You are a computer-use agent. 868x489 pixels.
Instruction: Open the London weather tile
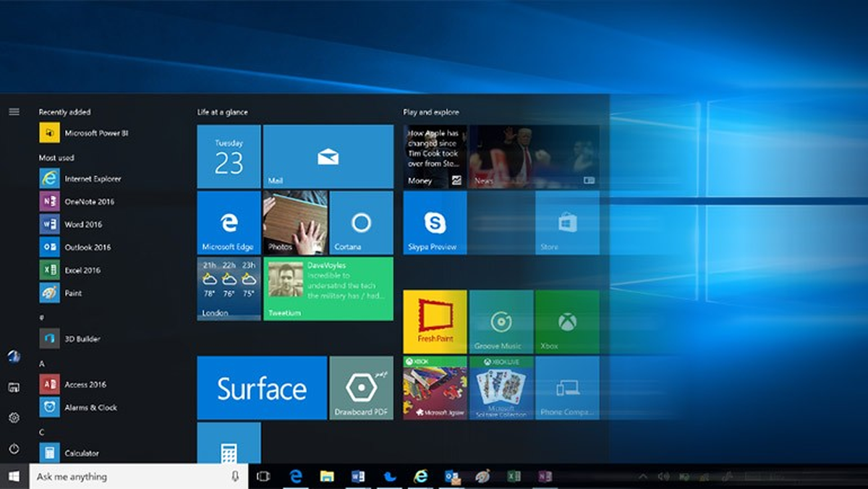pyautogui.click(x=229, y=289)
